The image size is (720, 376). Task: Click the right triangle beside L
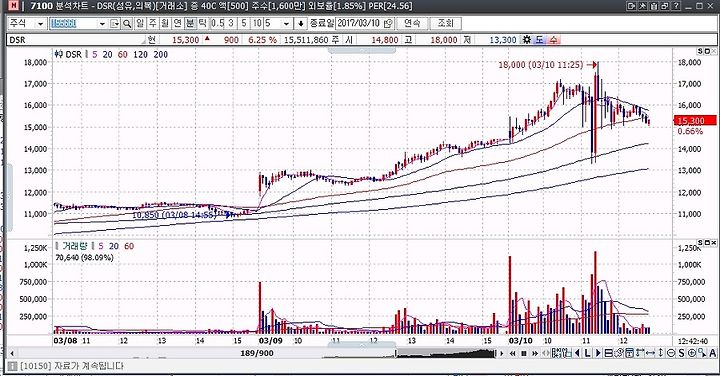click(x=598, y=354)
